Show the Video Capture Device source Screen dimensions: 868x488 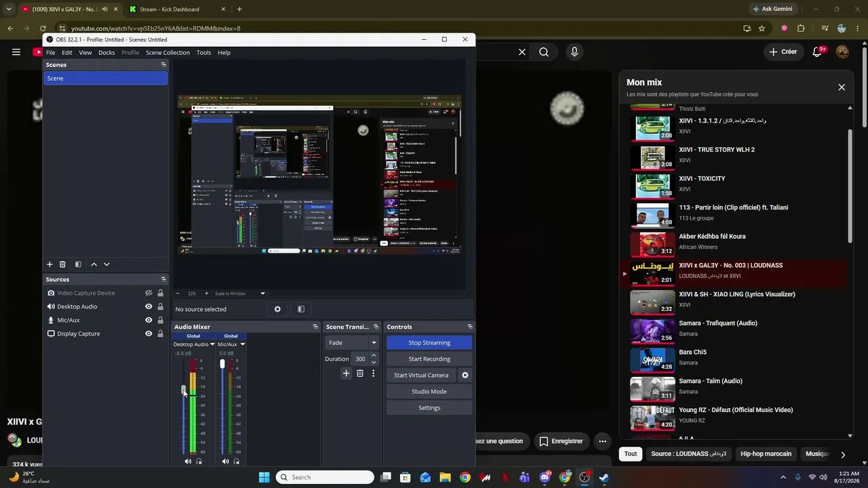[x=149, y=293]
